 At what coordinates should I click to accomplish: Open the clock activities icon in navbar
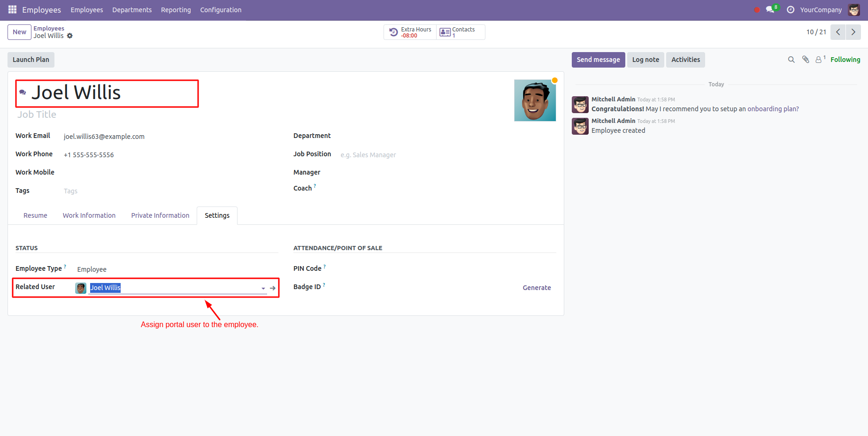791,10
